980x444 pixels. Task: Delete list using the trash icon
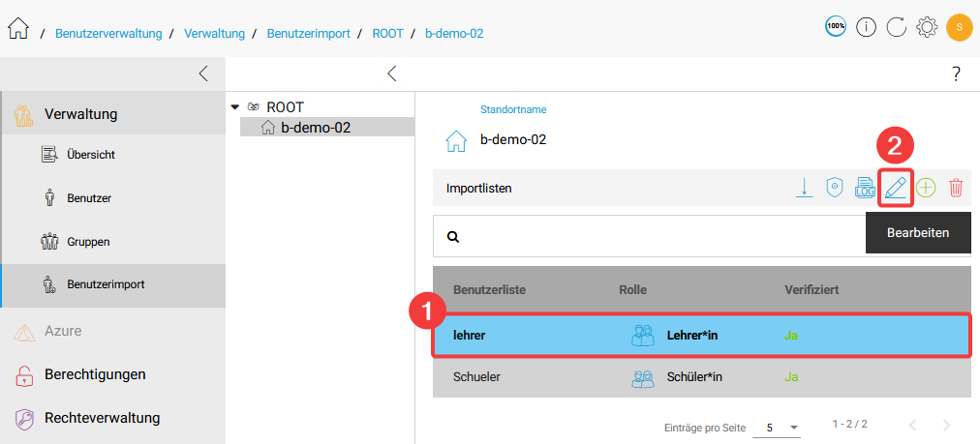(x=956, y=189)
